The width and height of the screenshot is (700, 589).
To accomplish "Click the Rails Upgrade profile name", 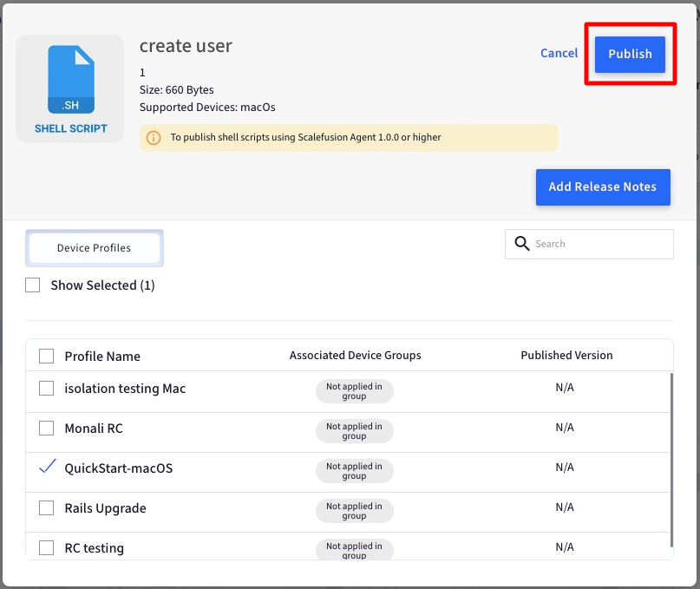I will point(105,508).
